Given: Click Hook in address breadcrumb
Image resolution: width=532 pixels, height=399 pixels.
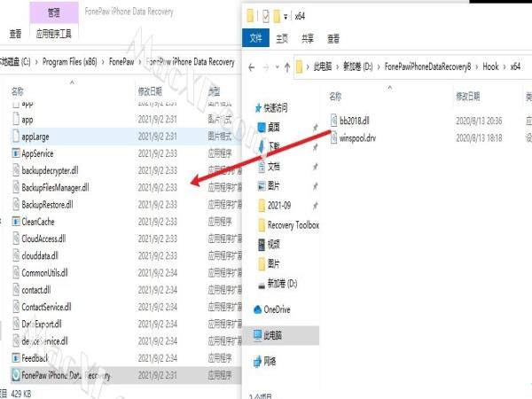Looking at the screenshot, I should (490, 66).
